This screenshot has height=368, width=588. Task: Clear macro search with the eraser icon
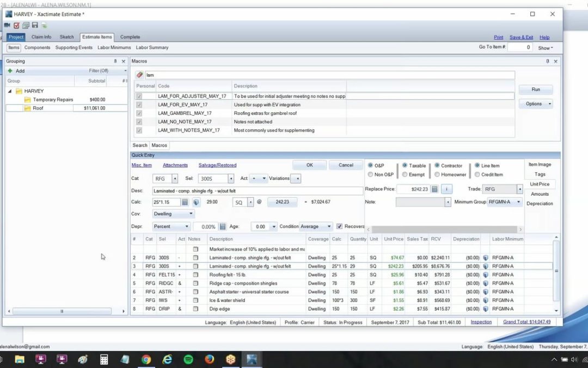pyautogui.click(x=139, y=75)
